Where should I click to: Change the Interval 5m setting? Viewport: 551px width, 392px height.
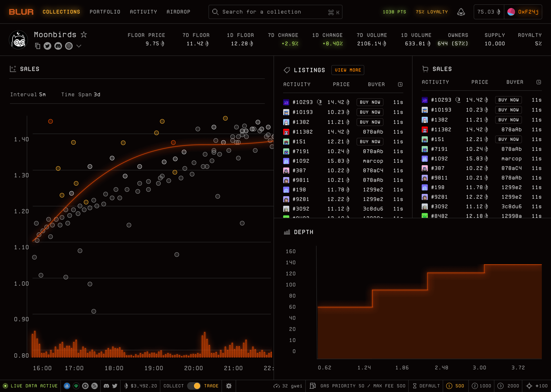pos(28,94)
